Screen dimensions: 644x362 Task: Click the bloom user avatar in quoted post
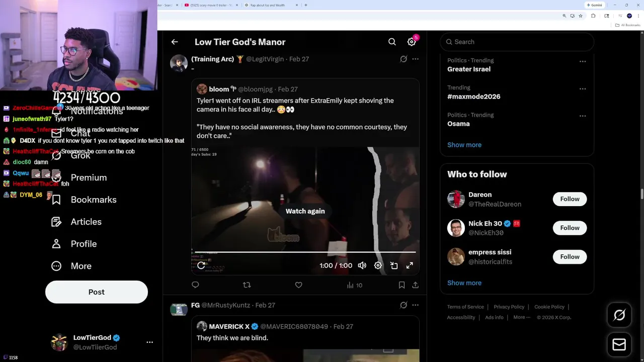[202, 89]
